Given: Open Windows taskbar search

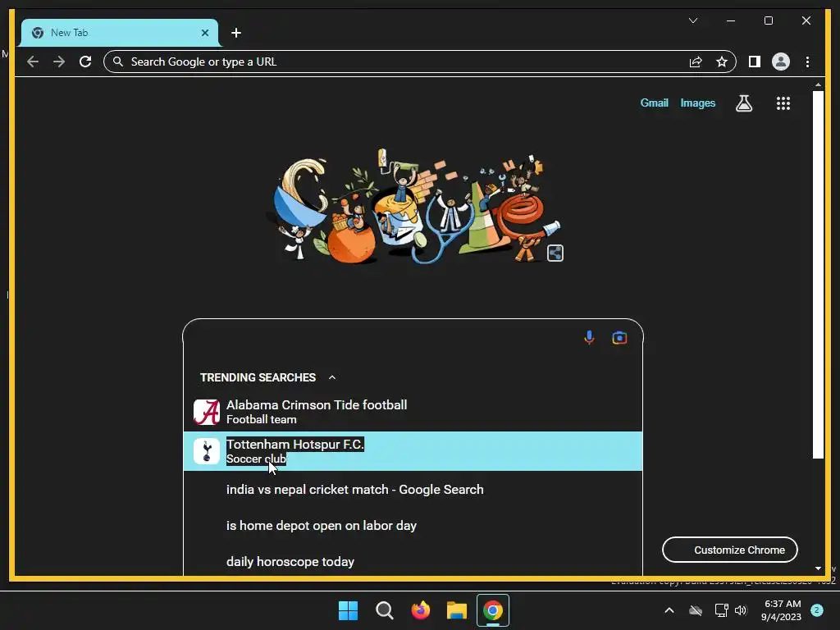Looking at the screenshot, I should (384, 610).
